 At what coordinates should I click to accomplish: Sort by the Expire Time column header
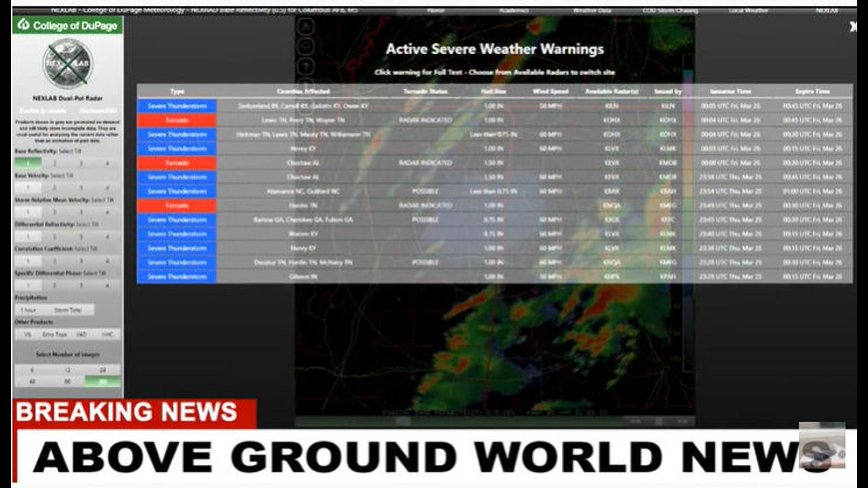812,91
